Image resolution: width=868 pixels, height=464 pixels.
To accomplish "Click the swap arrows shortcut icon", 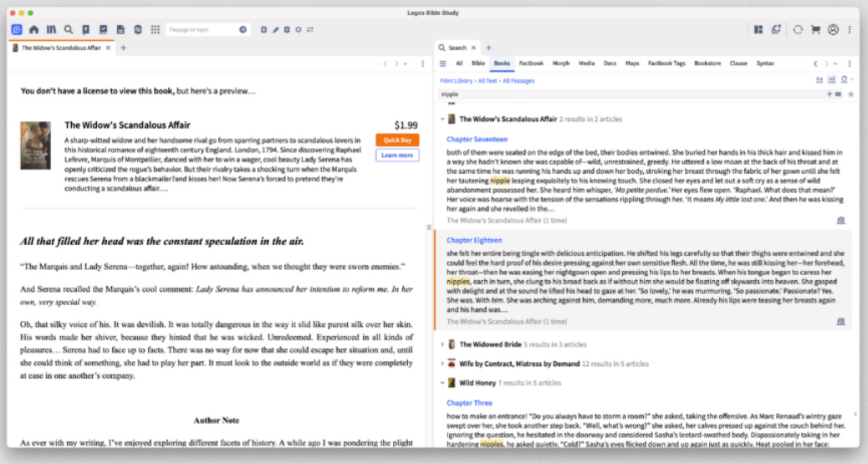I will [x=310, y=29].
